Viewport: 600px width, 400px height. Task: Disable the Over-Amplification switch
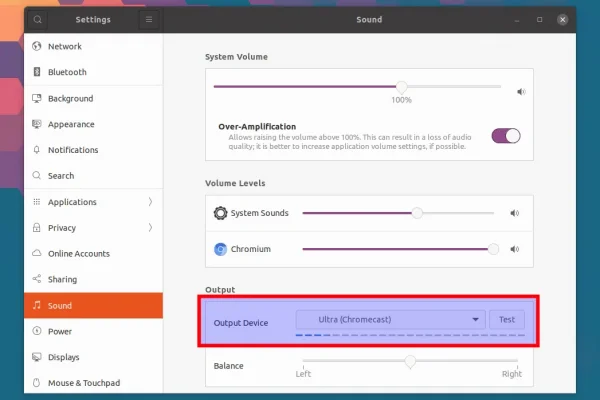pos(506,136)
